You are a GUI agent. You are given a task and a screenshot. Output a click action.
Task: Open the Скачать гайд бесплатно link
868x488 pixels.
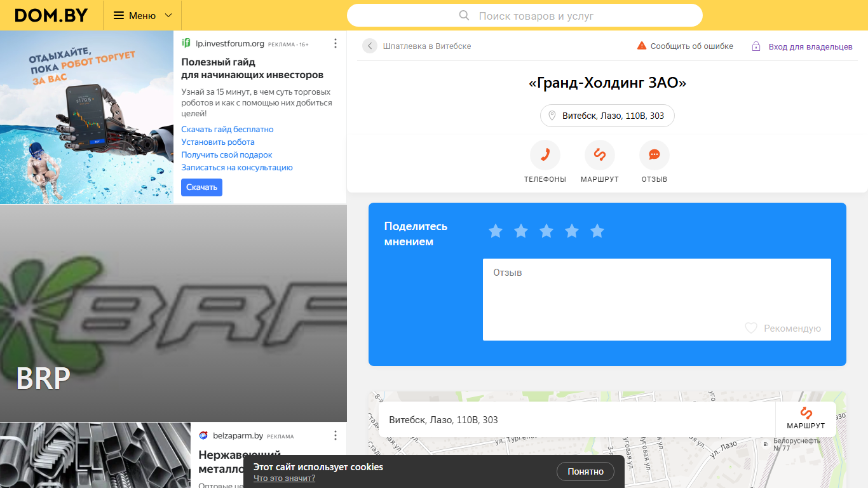pos(227,129)
